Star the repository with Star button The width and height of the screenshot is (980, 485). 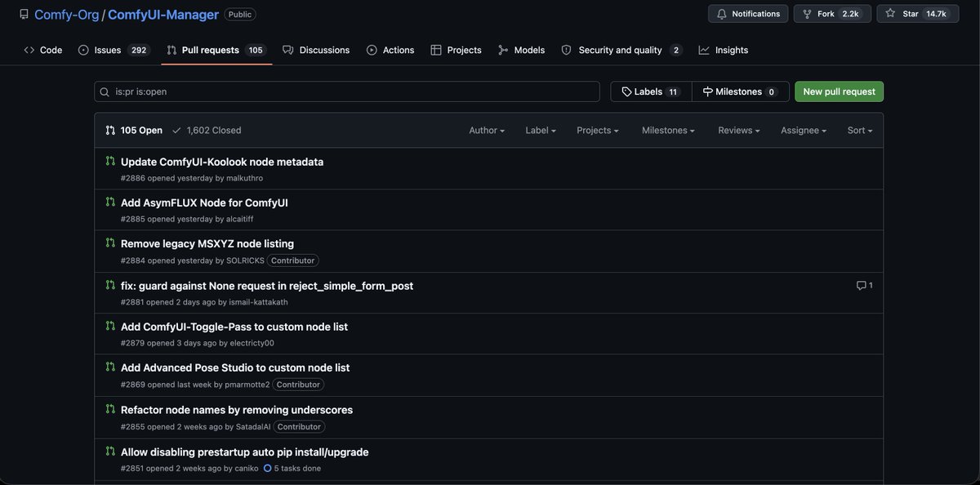pyautogui.click(x=918, y=14)
